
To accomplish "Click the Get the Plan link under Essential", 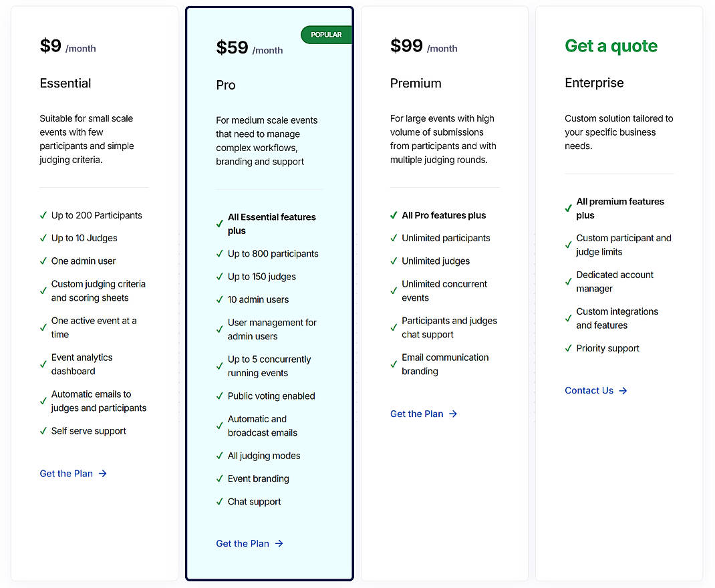I will (x=66, y=473).
